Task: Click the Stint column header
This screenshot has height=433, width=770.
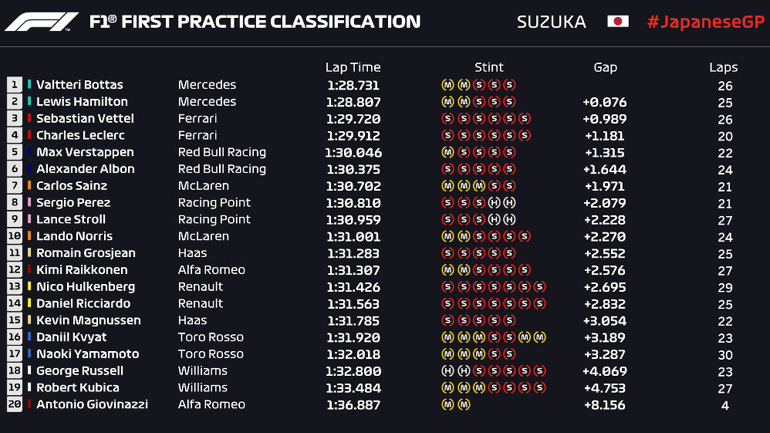Action: (x=489, y=67)
